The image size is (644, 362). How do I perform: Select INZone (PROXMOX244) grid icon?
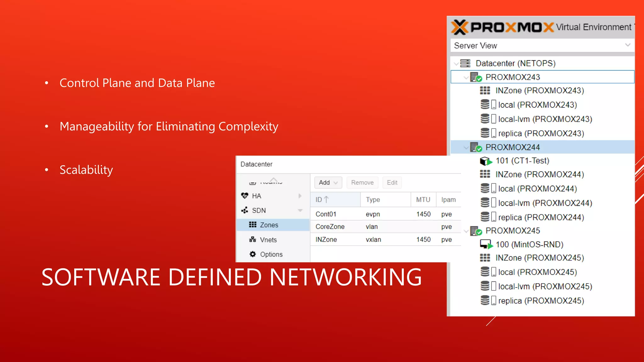(485, 174)
